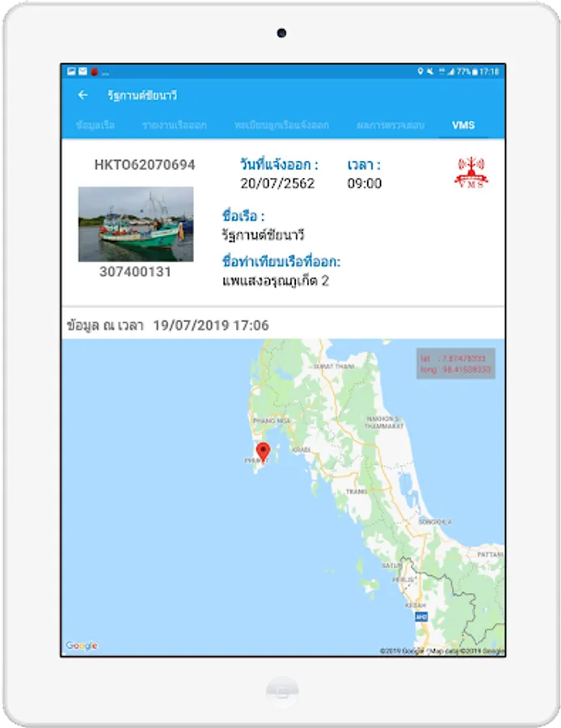Tap the mail notification icon in status bar
Image resolution: width=561 pixels, height=728 pixels.
point(82,71)
